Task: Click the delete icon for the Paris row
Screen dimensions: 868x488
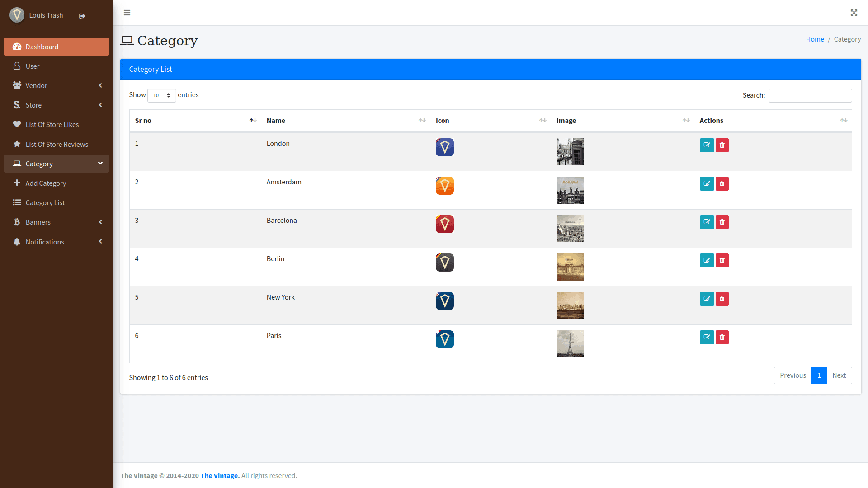Action: pos(722,337)
